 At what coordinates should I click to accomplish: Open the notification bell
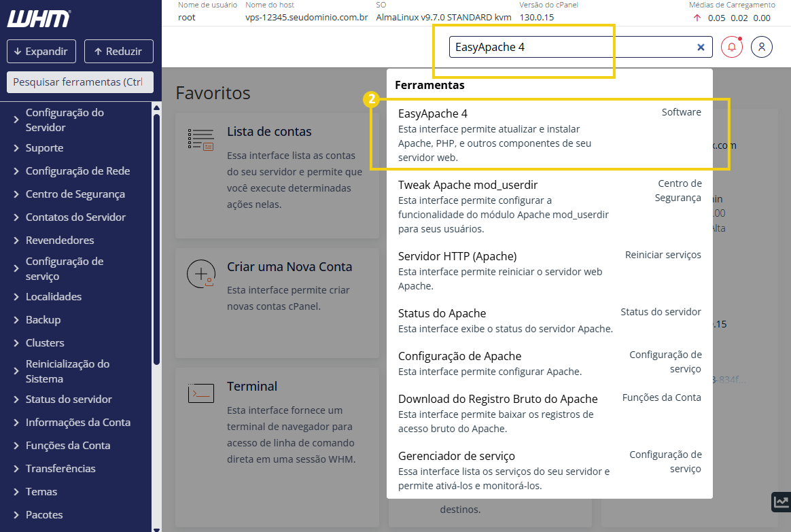733,47
